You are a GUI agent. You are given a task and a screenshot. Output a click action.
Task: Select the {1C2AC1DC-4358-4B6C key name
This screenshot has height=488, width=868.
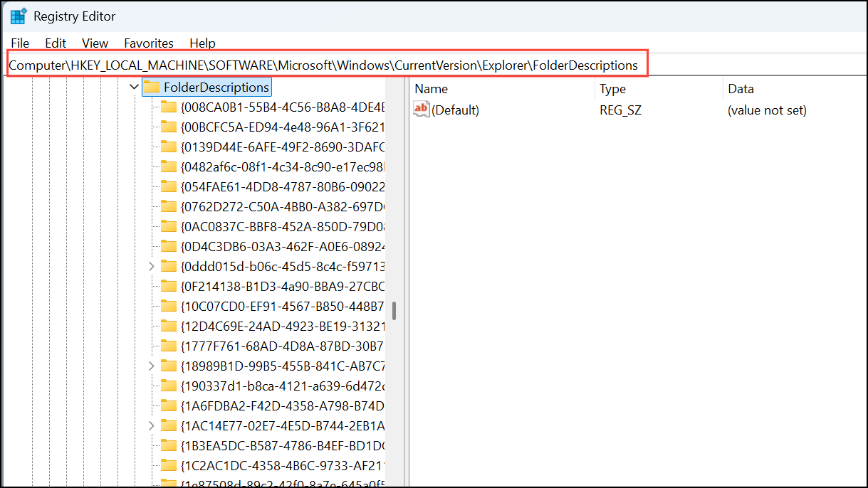[x=283, y=466]
